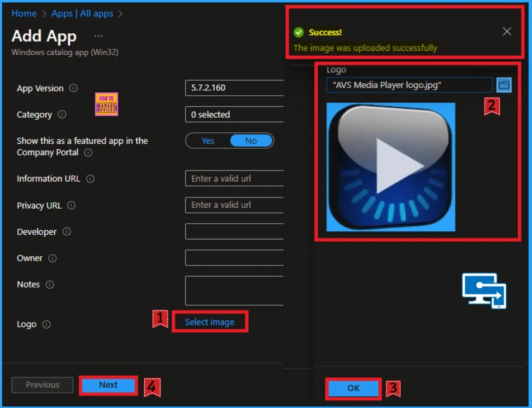The image size is (532, 408).
Task: Open Developer info icon
Action: (67, 231)
